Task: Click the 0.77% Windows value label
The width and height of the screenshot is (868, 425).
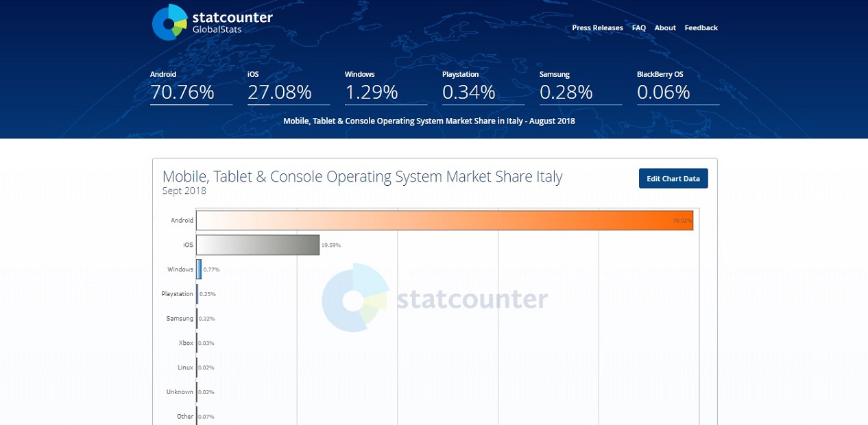Action: point(211,269)
